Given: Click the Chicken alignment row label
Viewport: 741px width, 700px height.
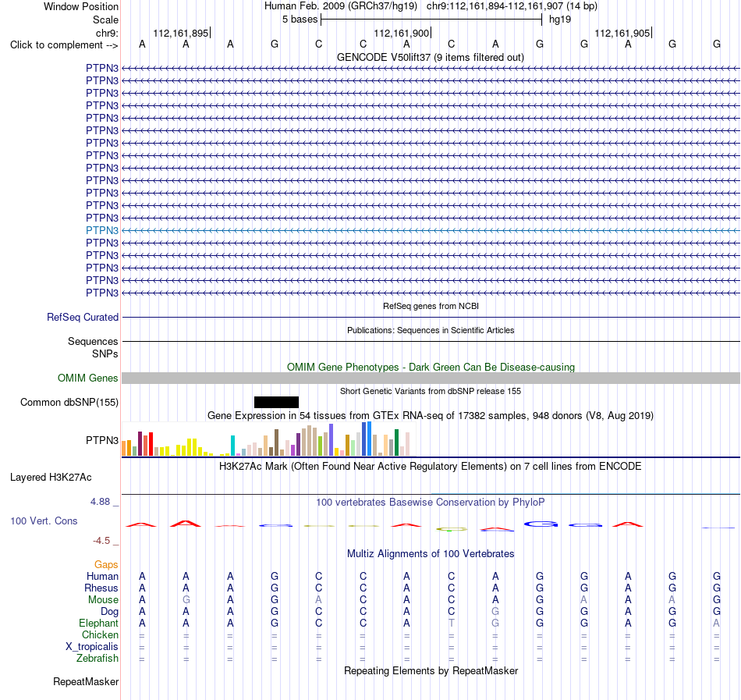Looking at the screenshot, I should (100, 634).
